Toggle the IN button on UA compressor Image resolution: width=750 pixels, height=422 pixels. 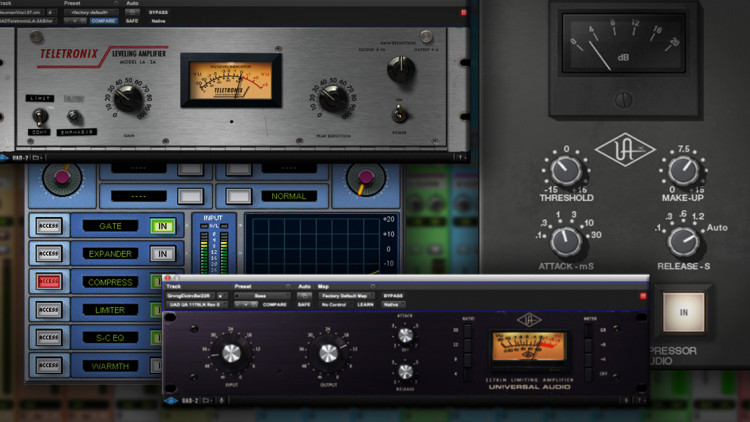click(x=684, y=312)
